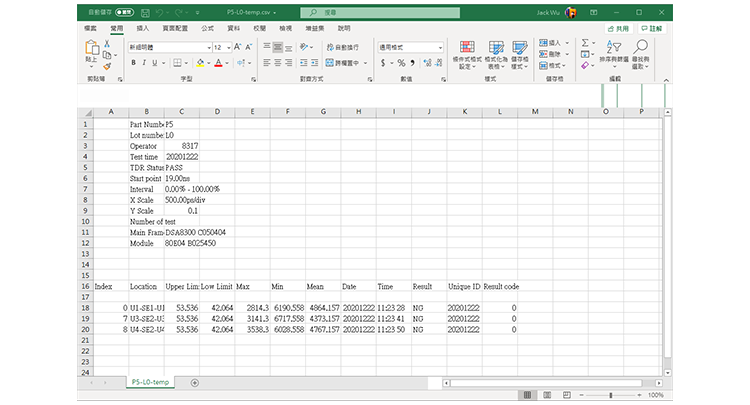Click the Merge & Center (跨欄置中) button

click(342, 63)
